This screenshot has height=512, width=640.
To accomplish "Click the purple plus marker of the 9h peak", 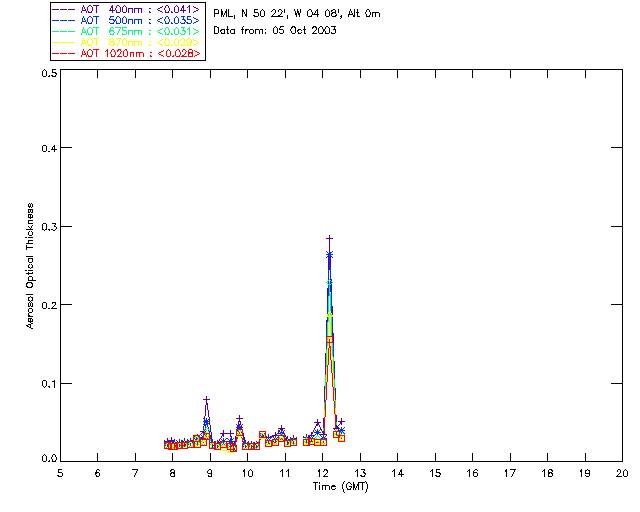I will (x=207, y=399).
